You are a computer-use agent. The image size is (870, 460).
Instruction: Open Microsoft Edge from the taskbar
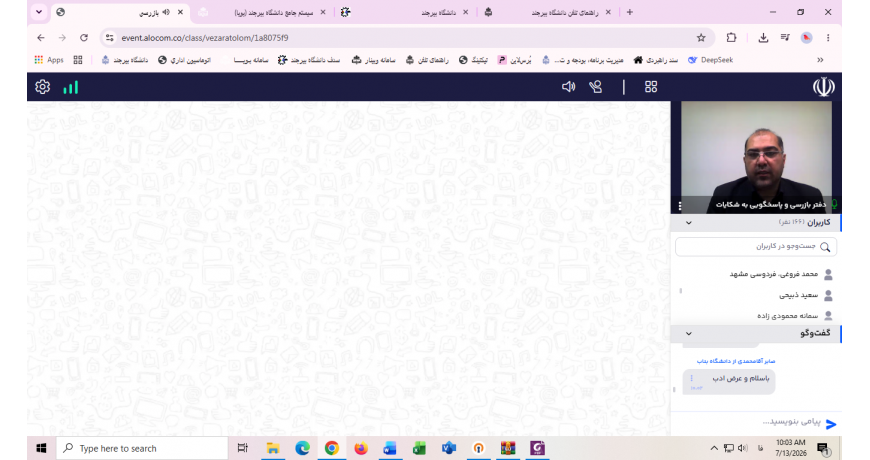302,448
